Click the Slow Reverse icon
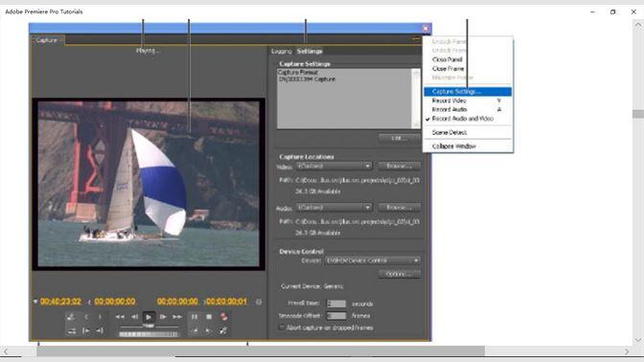This screenshot has height=362, width=644. click(195, 330)
